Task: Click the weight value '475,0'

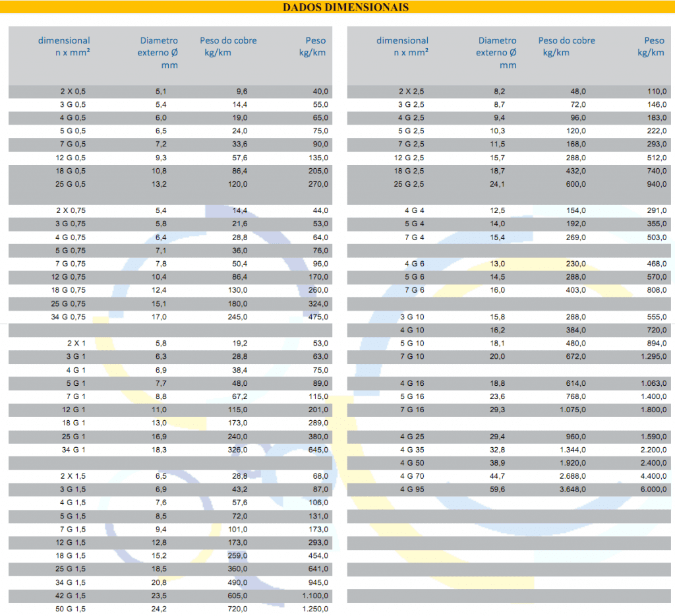Action: click(318, 317)
